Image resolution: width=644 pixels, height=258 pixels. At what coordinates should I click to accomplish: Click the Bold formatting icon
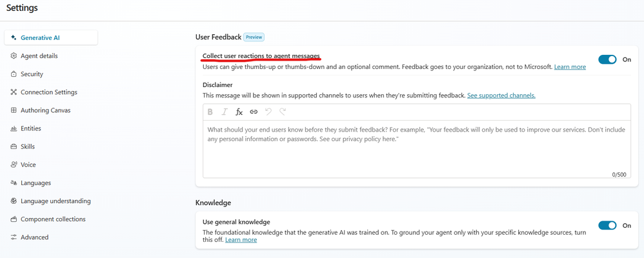[x=210, y=112]
